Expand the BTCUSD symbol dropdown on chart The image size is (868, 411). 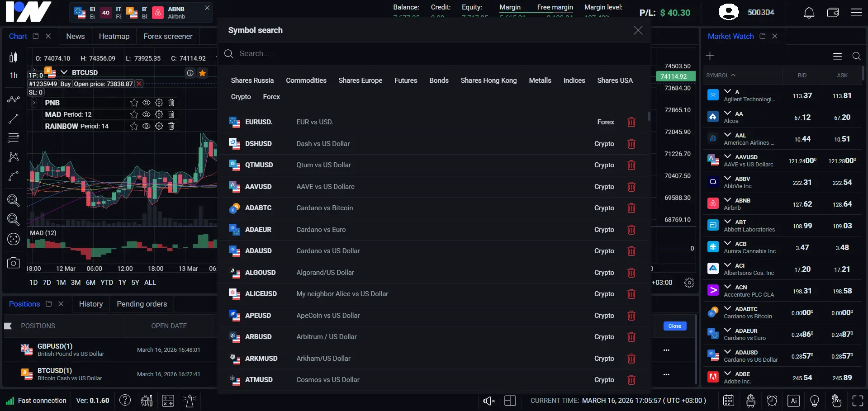(x=64, y=72)
